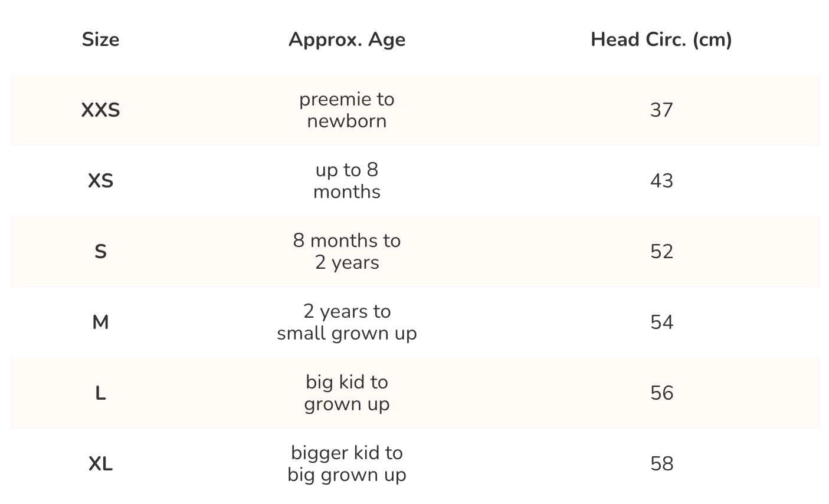Click the head circumference value 43

click(661, 181)
